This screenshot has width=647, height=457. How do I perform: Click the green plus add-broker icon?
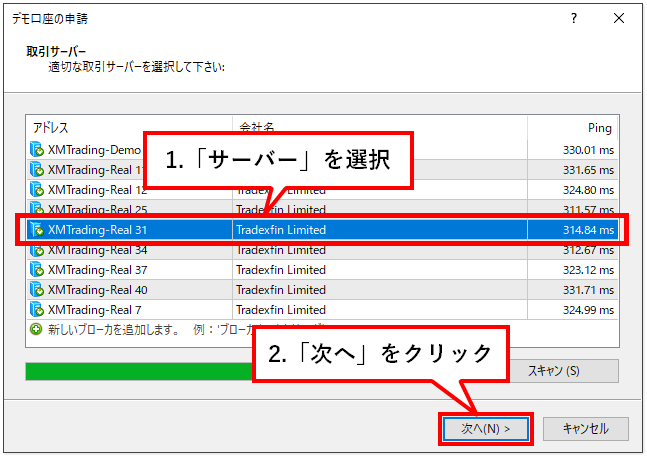pyautogui.click(x=36, y=329)
